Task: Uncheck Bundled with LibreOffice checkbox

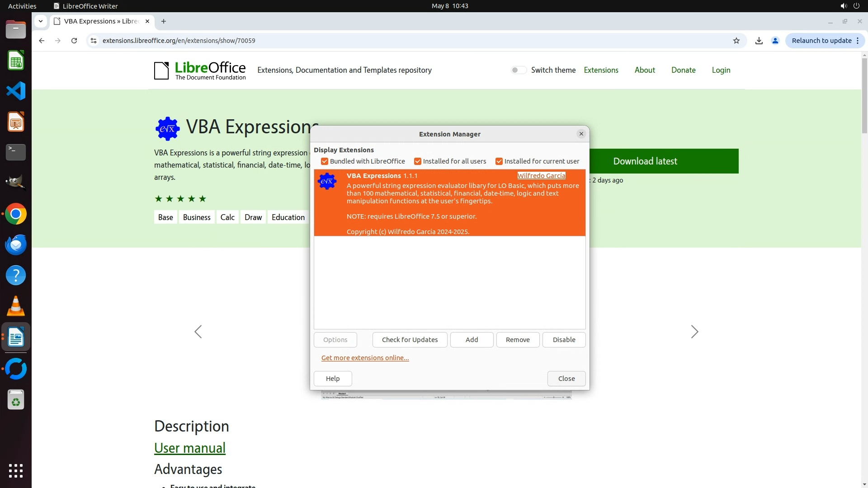Action: coord(325,161)
